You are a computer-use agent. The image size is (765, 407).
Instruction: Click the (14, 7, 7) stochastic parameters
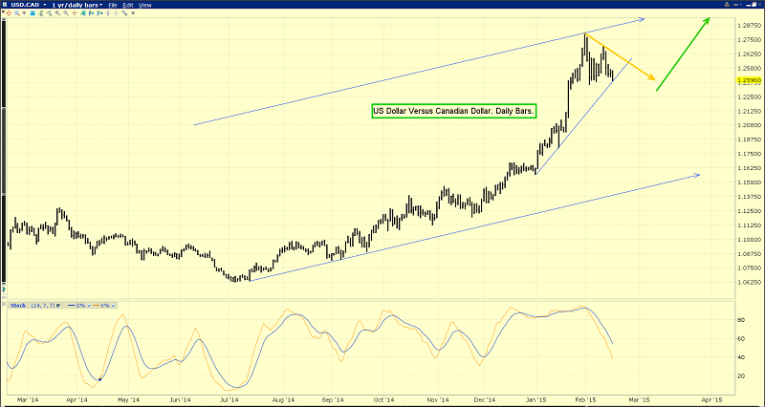[43, 305]
